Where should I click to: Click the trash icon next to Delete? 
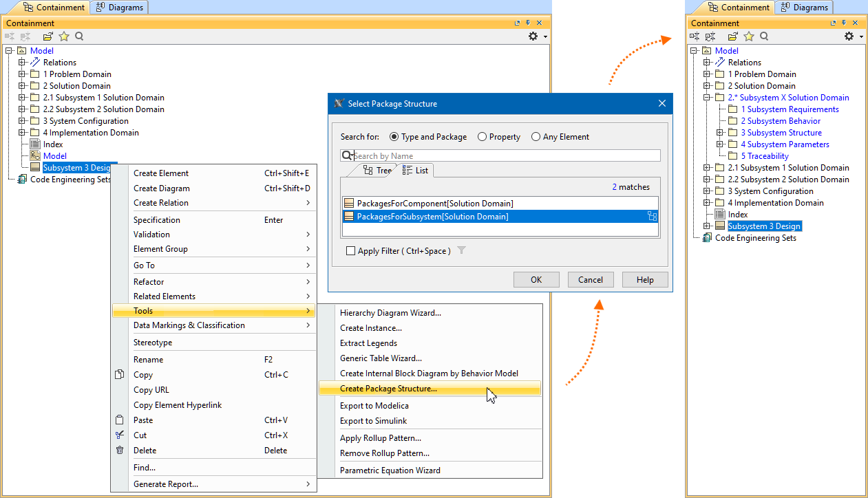pos(120,451)
